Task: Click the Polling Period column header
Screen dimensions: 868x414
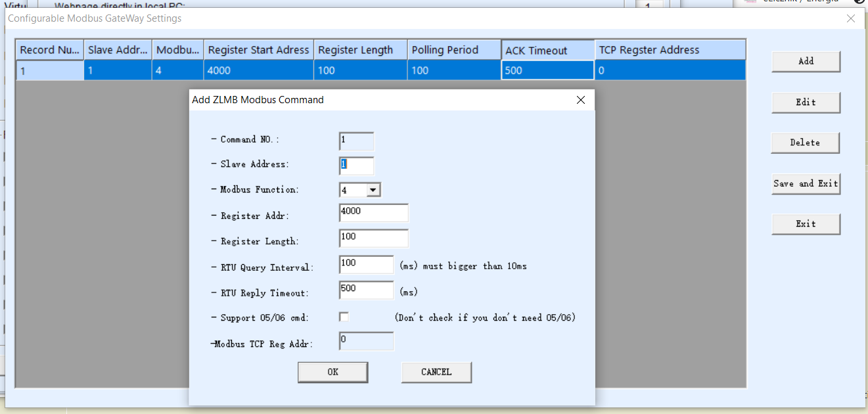Action: [x=453, y=49]
